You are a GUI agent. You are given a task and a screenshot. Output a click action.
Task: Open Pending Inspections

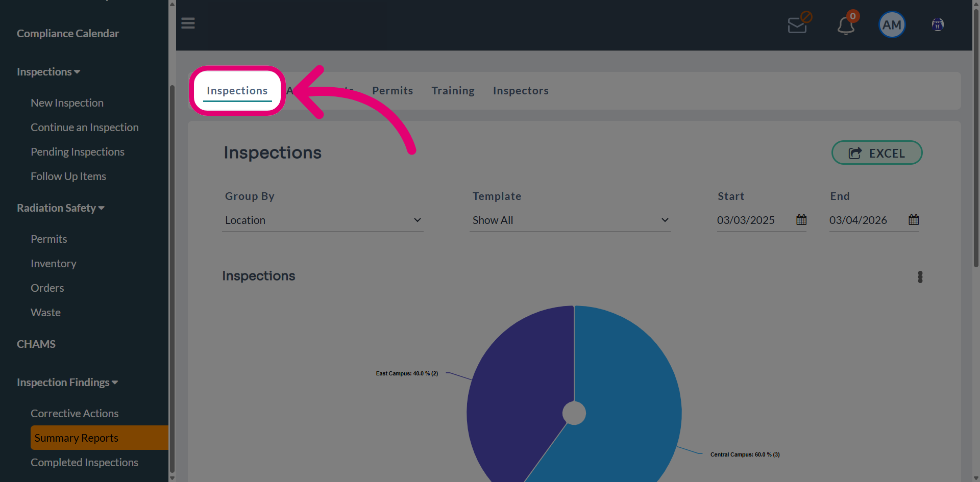point(78,152)
